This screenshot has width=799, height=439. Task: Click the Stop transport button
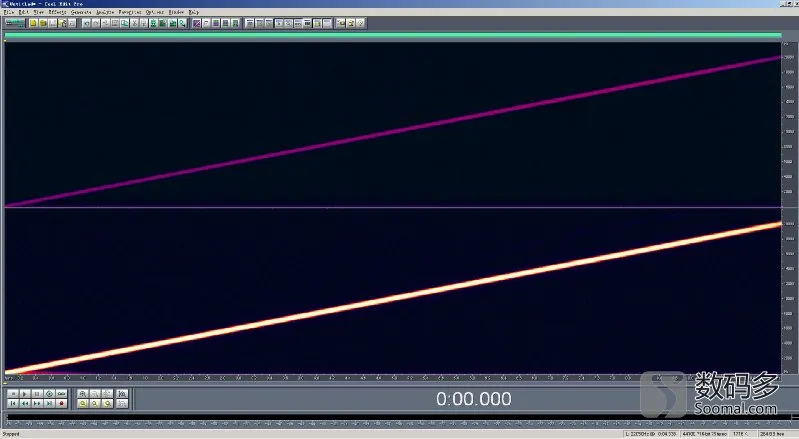(13, 394)
